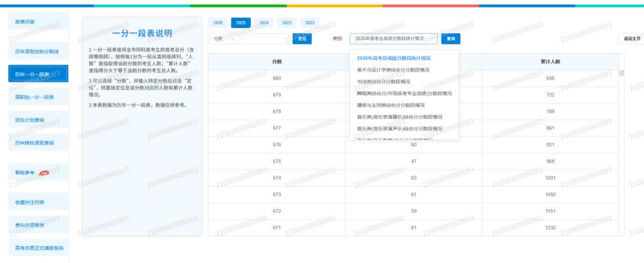Screen dimensions: 644x263
Task: Click the 人数 value 61 in row 673
Action: [414, 194]
